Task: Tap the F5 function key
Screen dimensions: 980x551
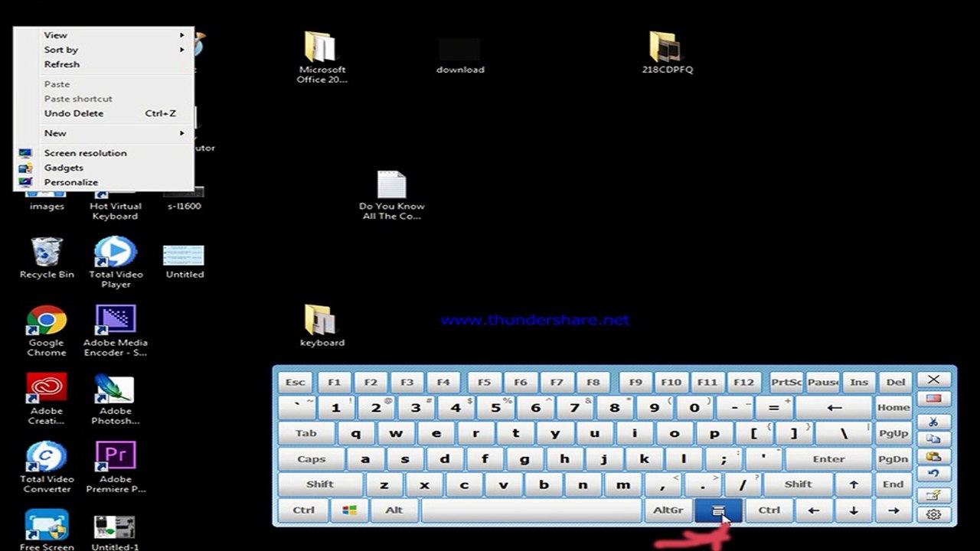Action: click(x=484, y=383)
